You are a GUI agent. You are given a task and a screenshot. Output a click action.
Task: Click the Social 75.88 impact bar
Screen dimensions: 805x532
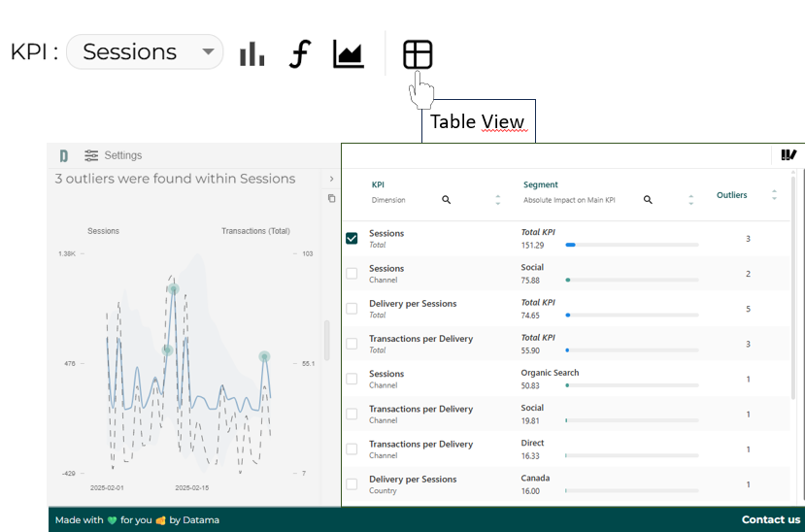(x=632, y=281)
